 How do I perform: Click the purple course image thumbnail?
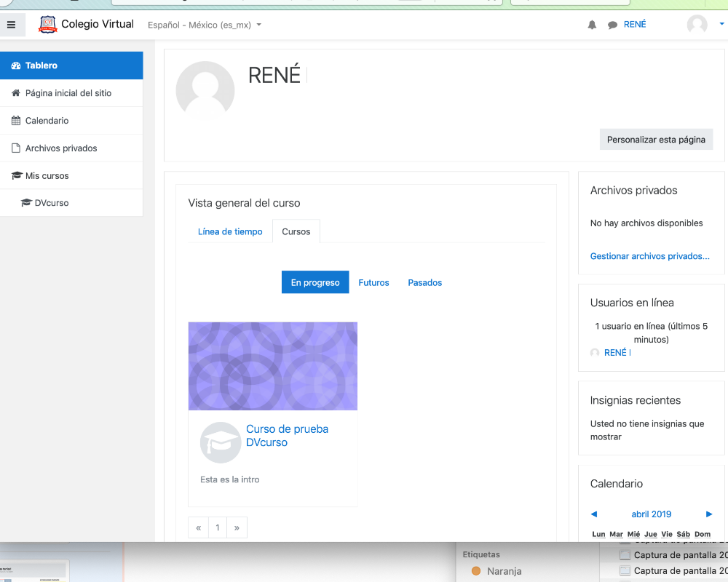(x=272, y=366)
